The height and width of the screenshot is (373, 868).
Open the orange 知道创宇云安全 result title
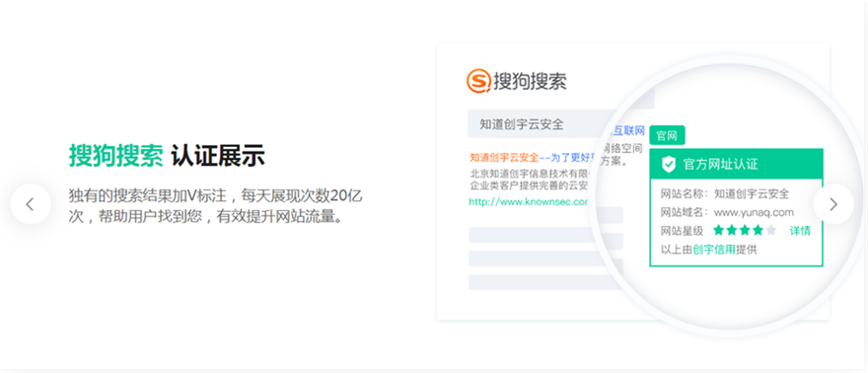(x=504, y=157)
